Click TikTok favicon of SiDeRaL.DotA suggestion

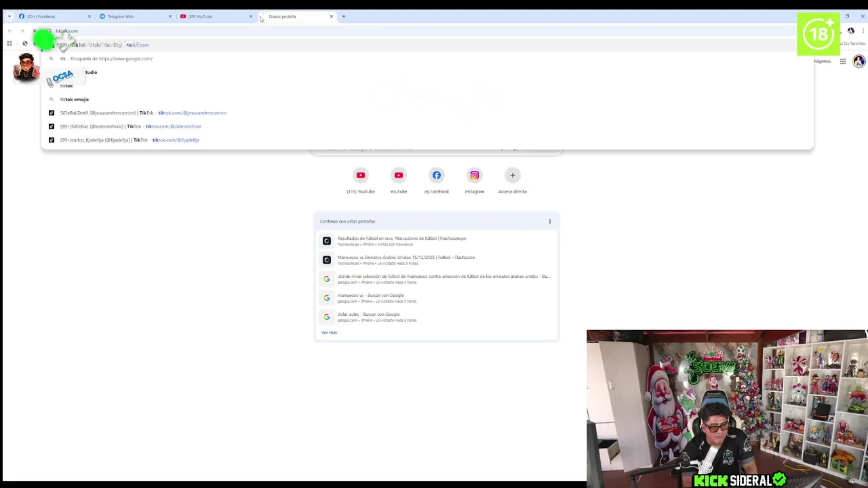[x=51, y=113]
